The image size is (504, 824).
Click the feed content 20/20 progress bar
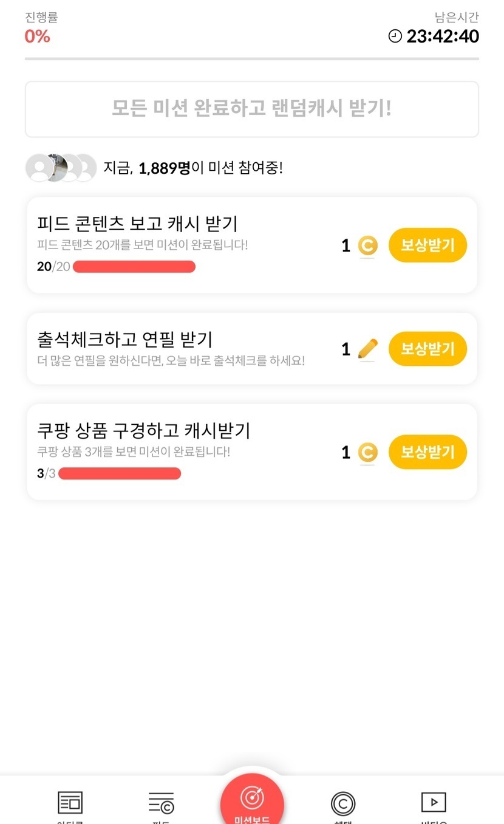tap(134, 266)
